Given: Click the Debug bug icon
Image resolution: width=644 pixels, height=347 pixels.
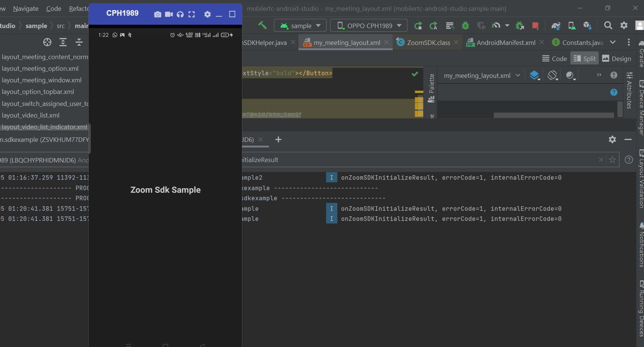Looking at the screenshot, I should (x=465, y=25).
